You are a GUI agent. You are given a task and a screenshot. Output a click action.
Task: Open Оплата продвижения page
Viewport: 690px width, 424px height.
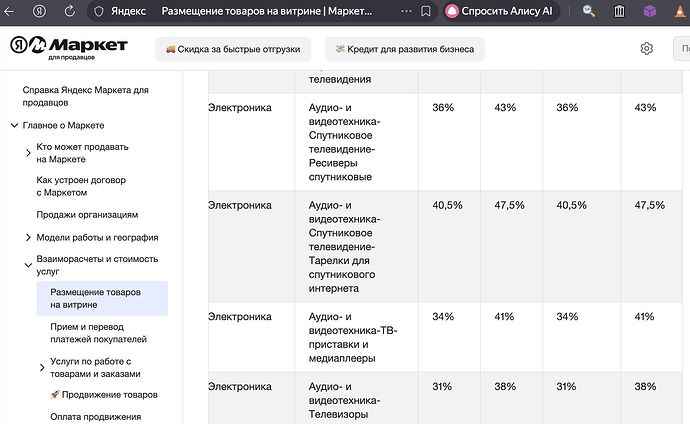pyautogui.click(x=95, y=417)
